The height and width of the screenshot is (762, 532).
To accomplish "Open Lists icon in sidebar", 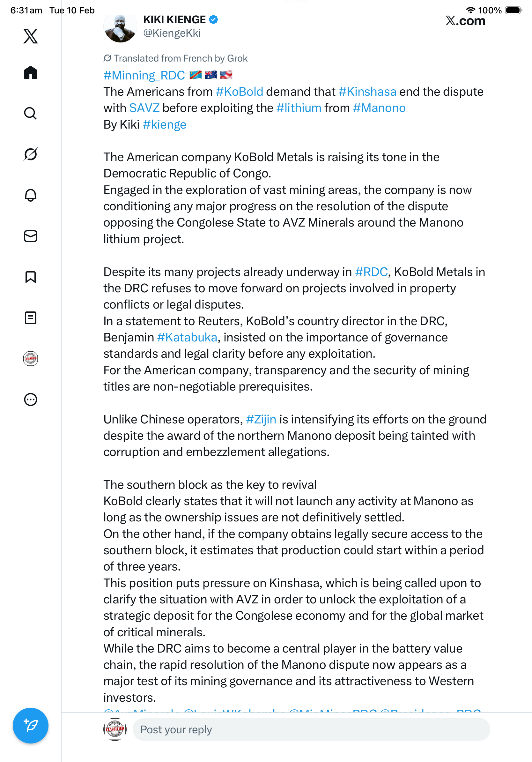I will point(31,318).
